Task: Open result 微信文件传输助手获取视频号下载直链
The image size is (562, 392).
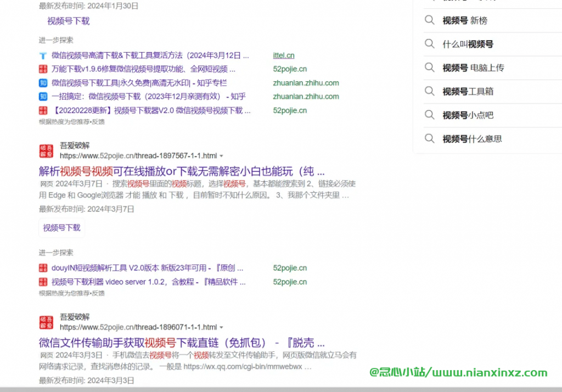Action: (182, 343)
